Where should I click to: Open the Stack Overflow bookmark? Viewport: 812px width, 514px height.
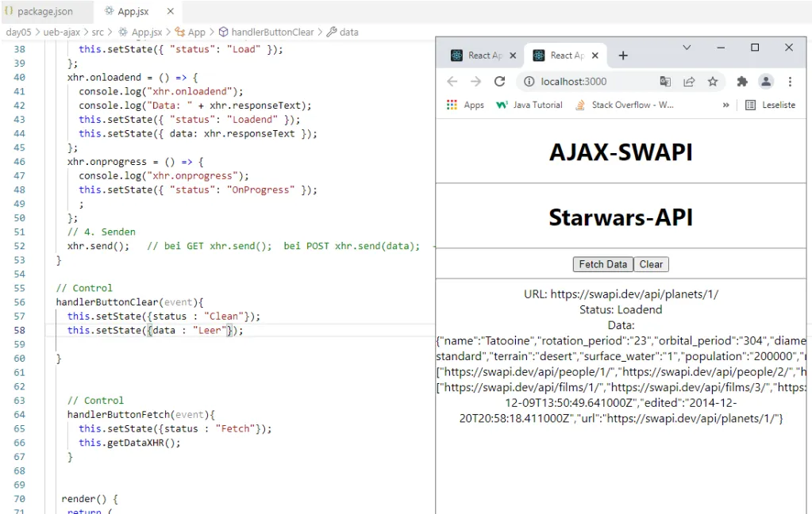click(x=625, y=105)
